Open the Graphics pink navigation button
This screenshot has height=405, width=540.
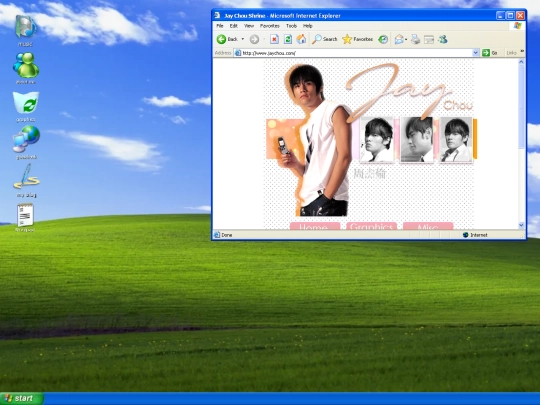[x=371, y=226]
